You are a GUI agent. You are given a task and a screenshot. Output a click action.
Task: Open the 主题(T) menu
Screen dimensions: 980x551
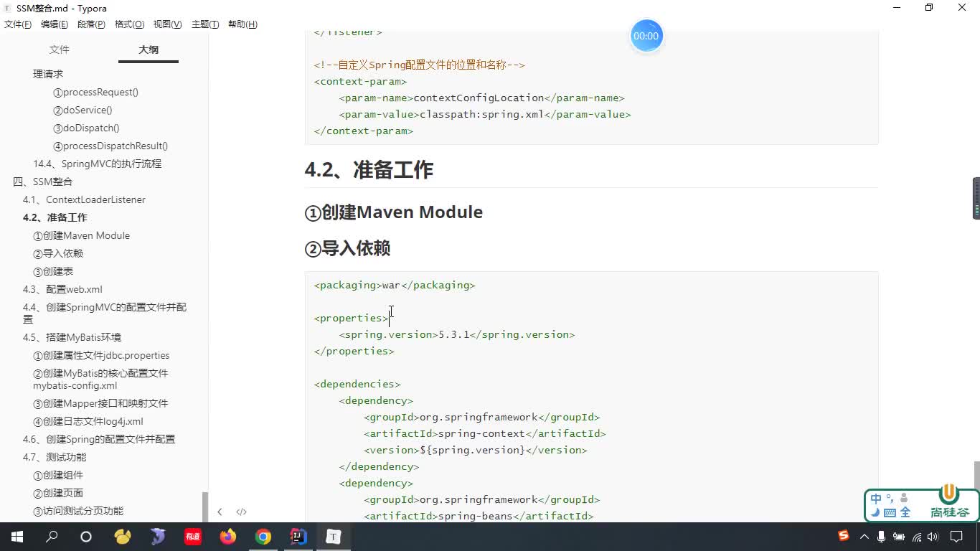coord(205,24)
